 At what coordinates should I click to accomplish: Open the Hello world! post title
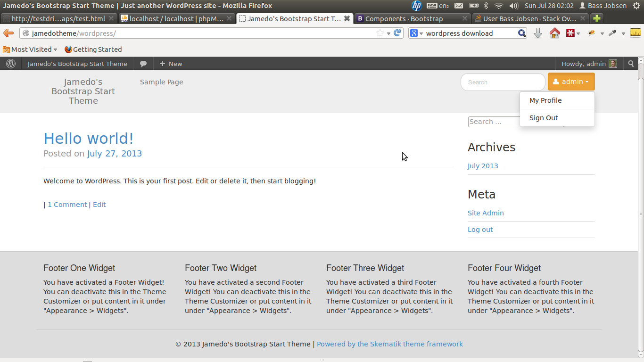[89, 139]
